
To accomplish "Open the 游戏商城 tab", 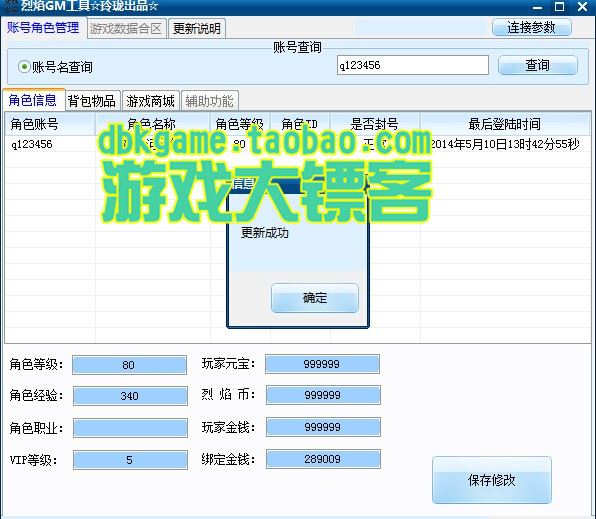I will tap(151, 101).
